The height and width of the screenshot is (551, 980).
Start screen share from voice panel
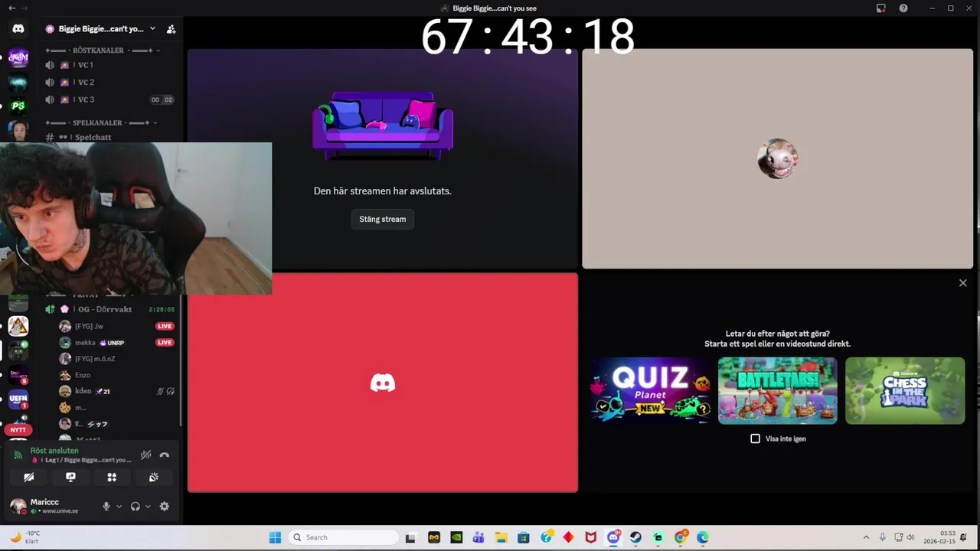coord(70,477)
